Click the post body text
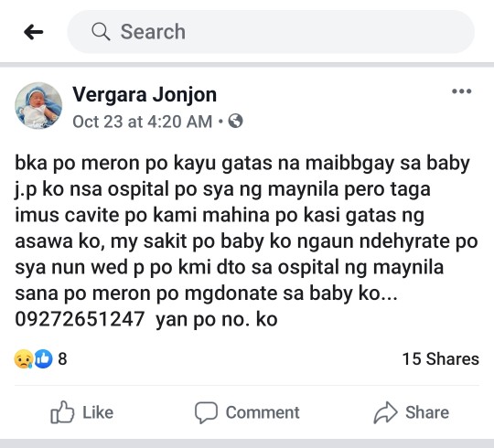 point(246,241)
